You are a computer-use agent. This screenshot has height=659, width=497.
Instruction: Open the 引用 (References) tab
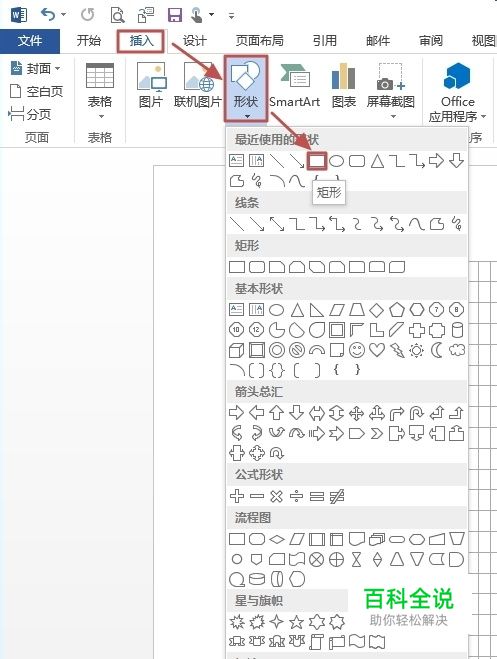324,41
